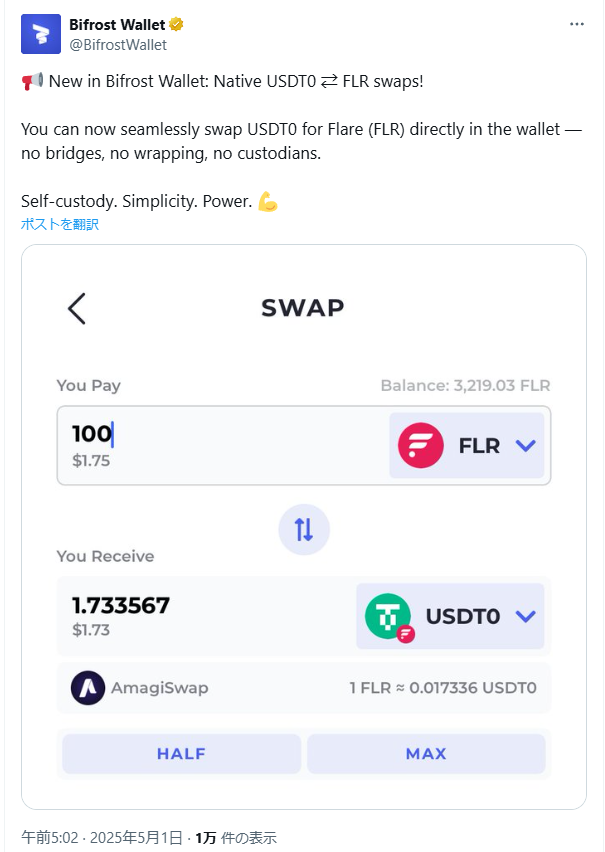This screenshot has height=852, width=605.
Task: Click the You Pay amount field
Action: (223, 446)
